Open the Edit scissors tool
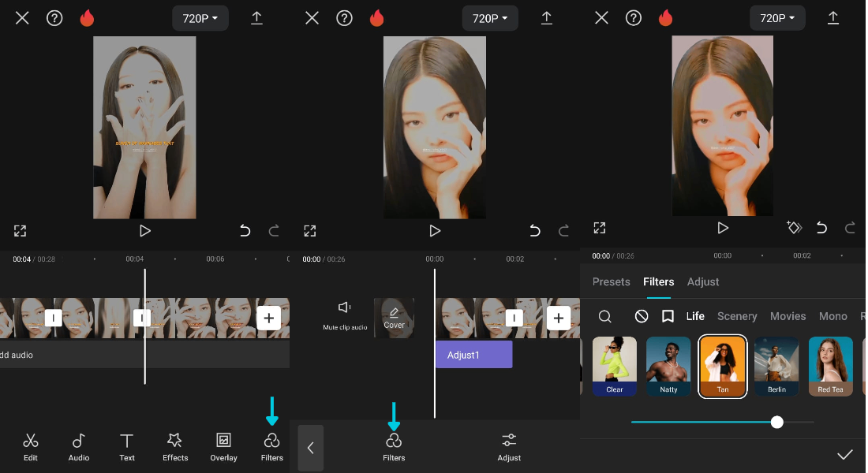Screen dimensions: 868x473 31,446
